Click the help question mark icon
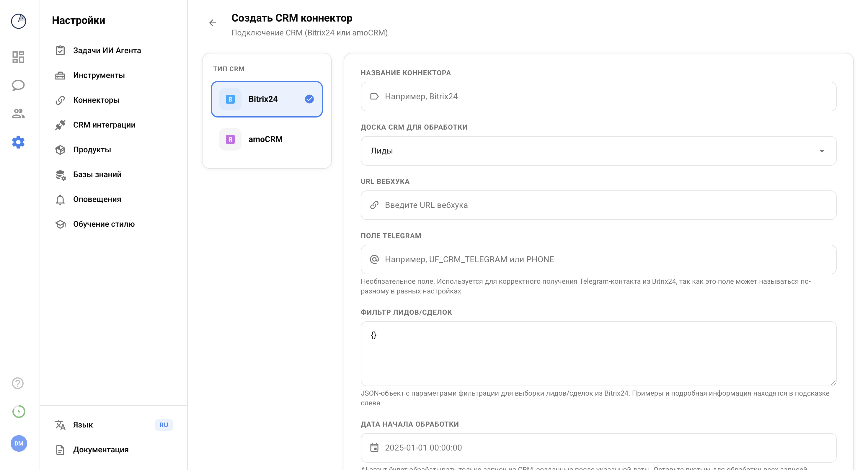 point(18,383)
